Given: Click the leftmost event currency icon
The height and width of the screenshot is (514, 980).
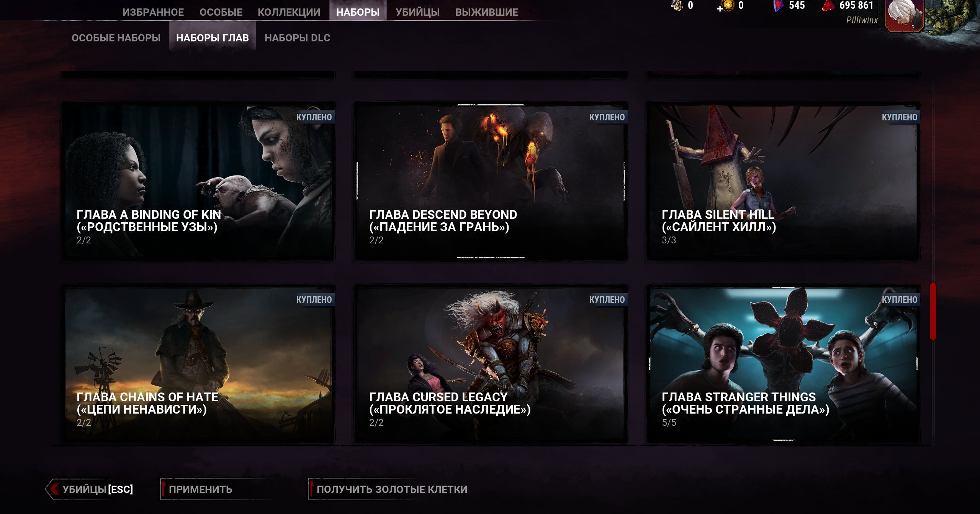Looking at the screenshot, I should [677, 5].
